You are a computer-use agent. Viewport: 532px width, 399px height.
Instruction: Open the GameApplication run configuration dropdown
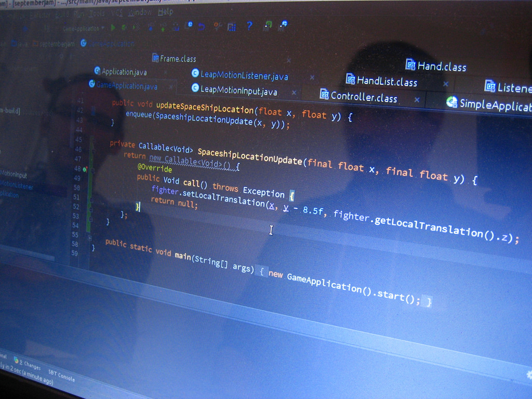pyautogui.click(x=83, y=29)
